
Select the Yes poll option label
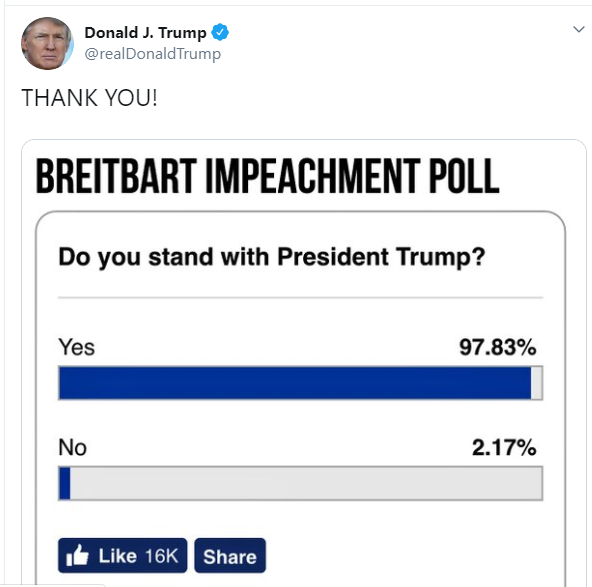pos(76,347)
